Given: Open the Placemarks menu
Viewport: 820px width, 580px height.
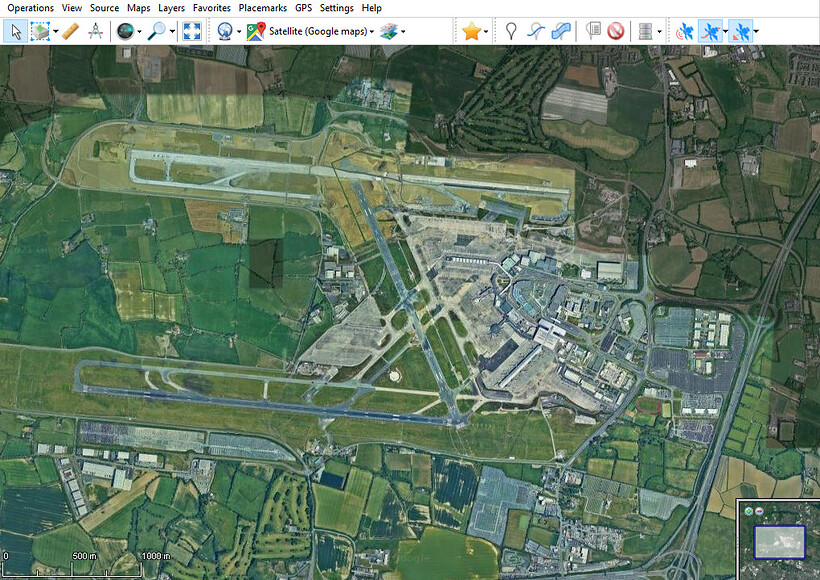Looking at the screenshot, I should (x=263, y=8).
